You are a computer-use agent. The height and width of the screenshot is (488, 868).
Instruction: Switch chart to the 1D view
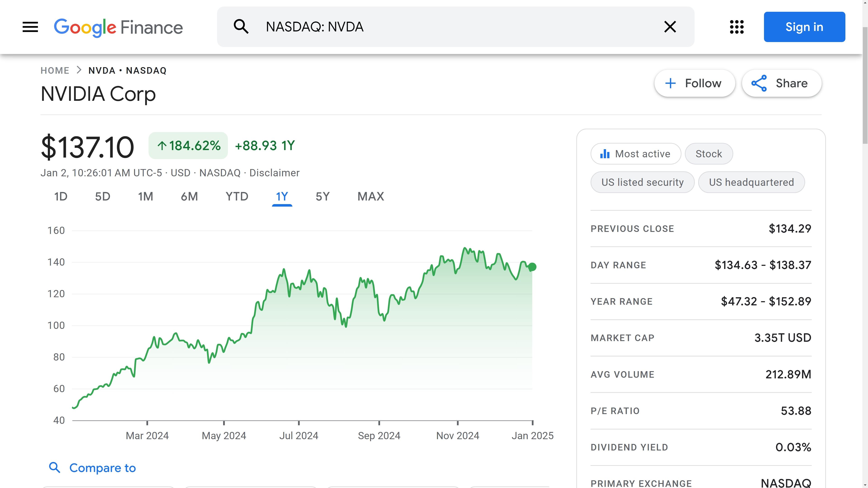coord(61,197)
